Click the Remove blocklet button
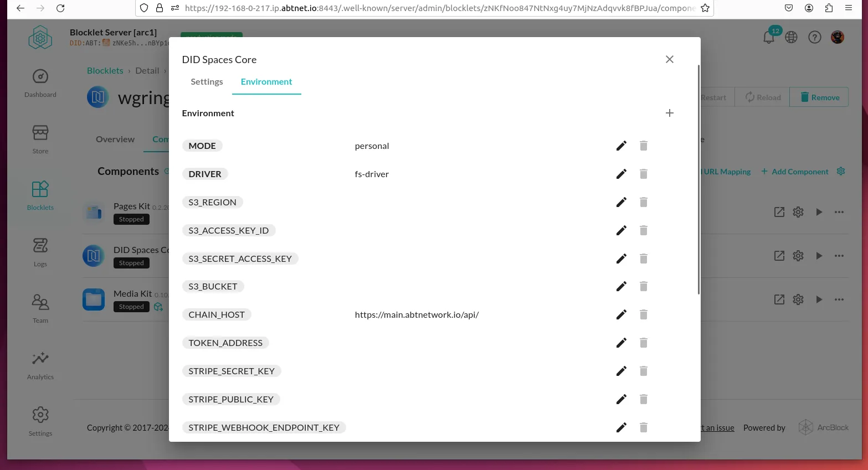Screen dimensions: 868x470 point(819,97)
